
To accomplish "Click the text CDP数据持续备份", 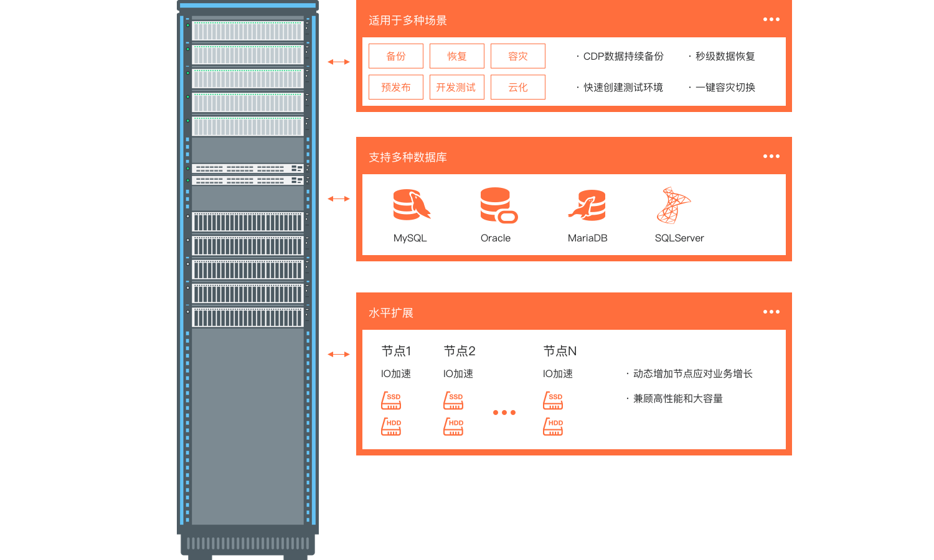I will click(623, 57).
